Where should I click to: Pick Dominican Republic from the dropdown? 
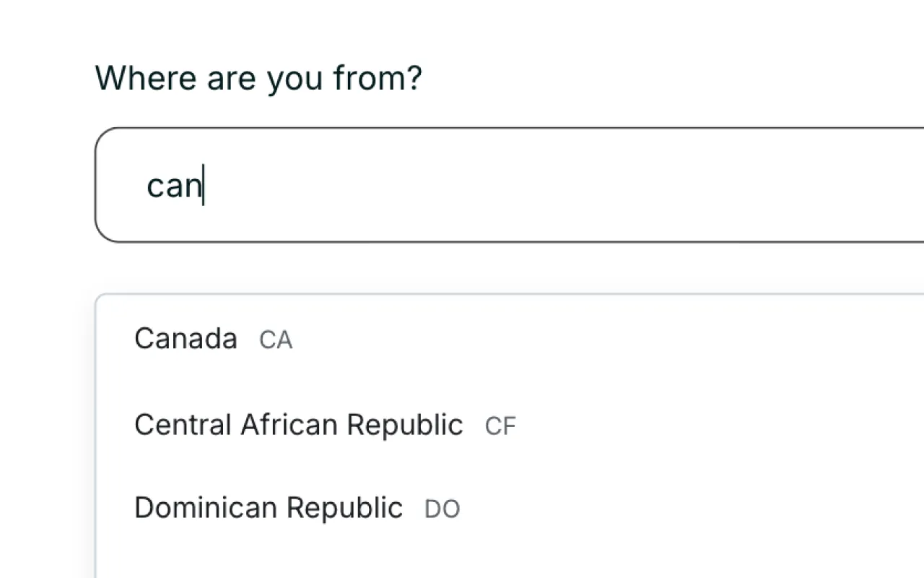(x=269, y=507)
